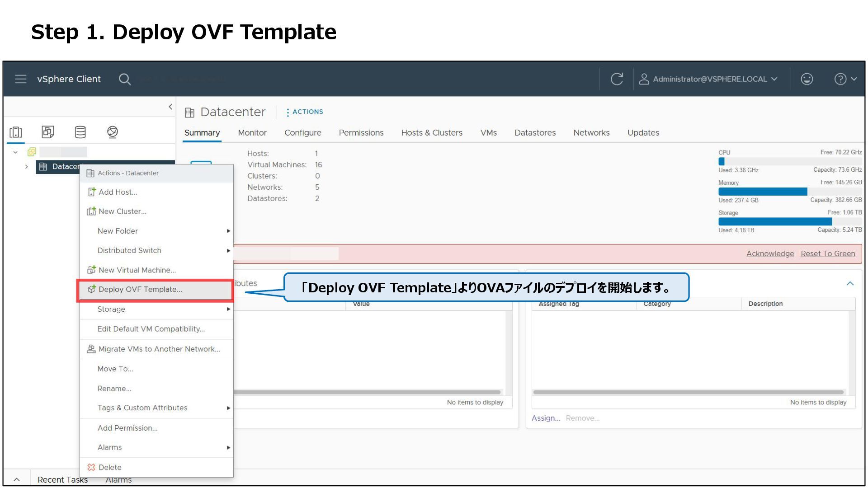Click the search magnifier icon

click(x=124, y=80)
